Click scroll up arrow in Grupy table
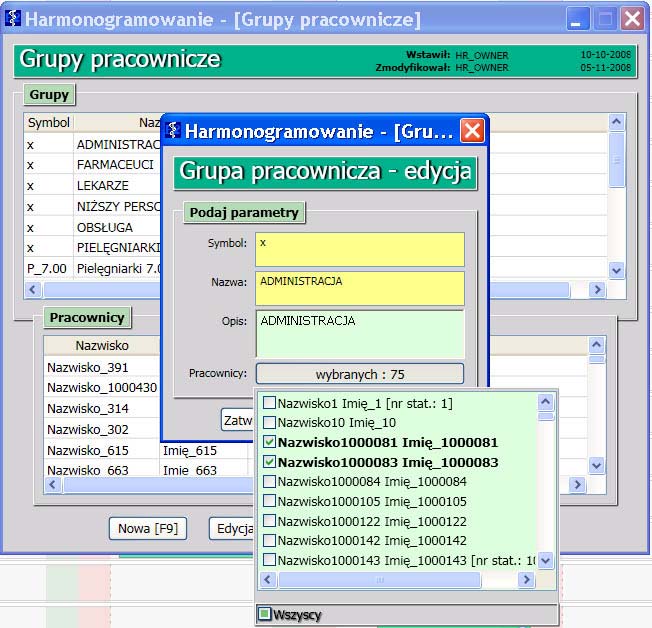The width and height of the screenshot is (652, 628). tap(616, 122)
